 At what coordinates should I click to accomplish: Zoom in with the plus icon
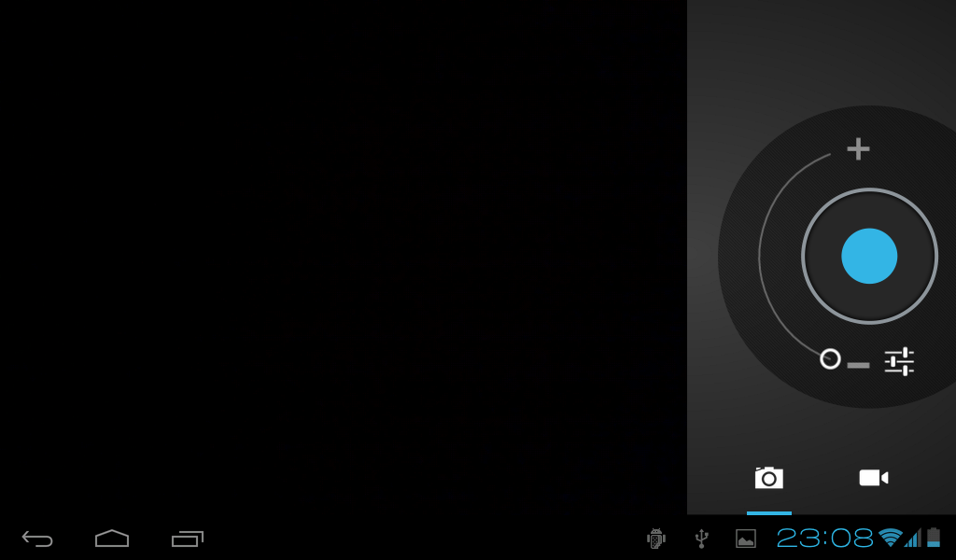pos(858,148)
